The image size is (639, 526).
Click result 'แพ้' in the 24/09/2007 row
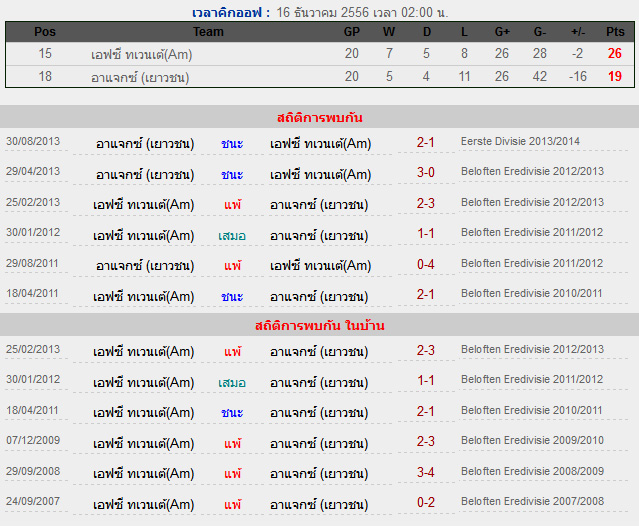click(x=232, y=504)
